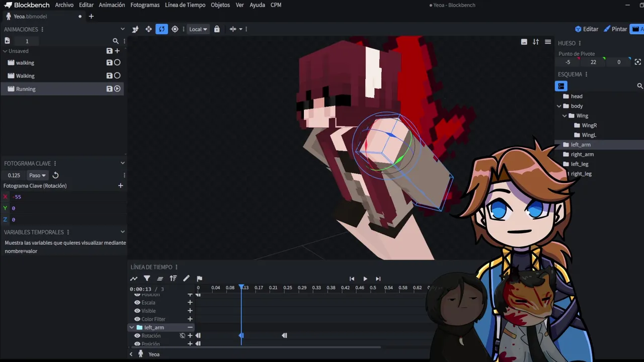This screenshot has width=644, height=362.
Task: Click the viewport swap-arrows icon
Action: pyautogui.click(x=536, y=42)
